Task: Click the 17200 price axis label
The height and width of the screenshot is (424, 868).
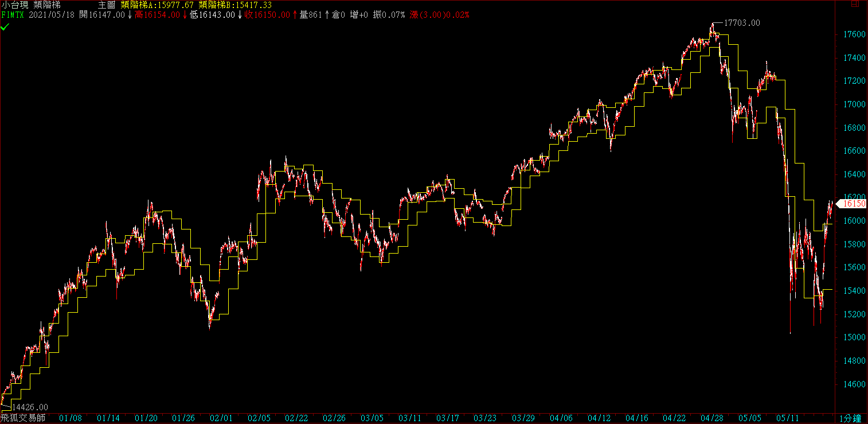Action: point(854,81)
